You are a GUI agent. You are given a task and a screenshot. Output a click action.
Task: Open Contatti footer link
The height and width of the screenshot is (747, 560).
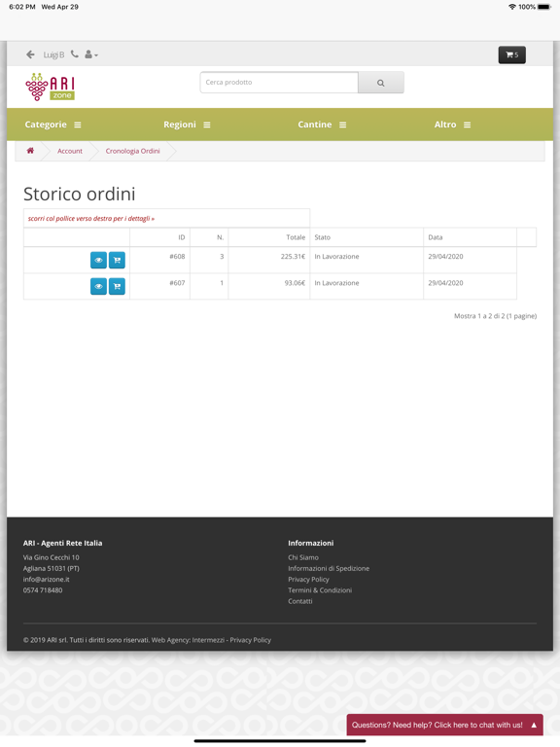(x=300, y=601)
